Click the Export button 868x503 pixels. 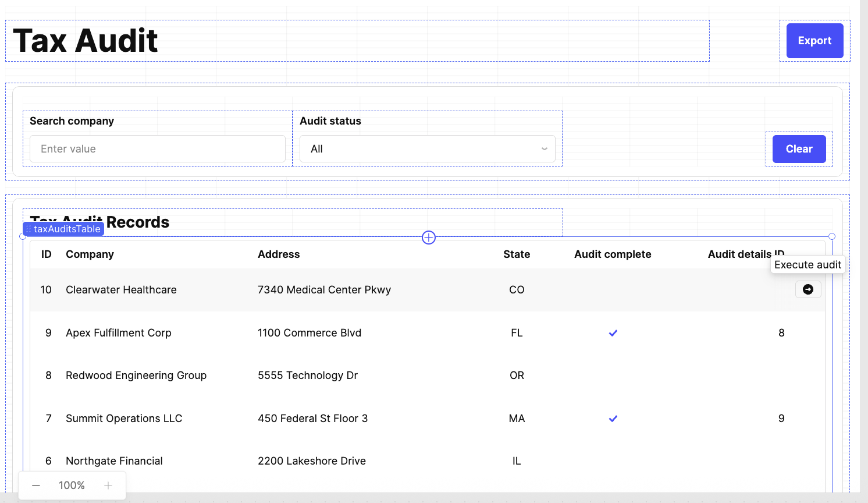click(814, 41)
